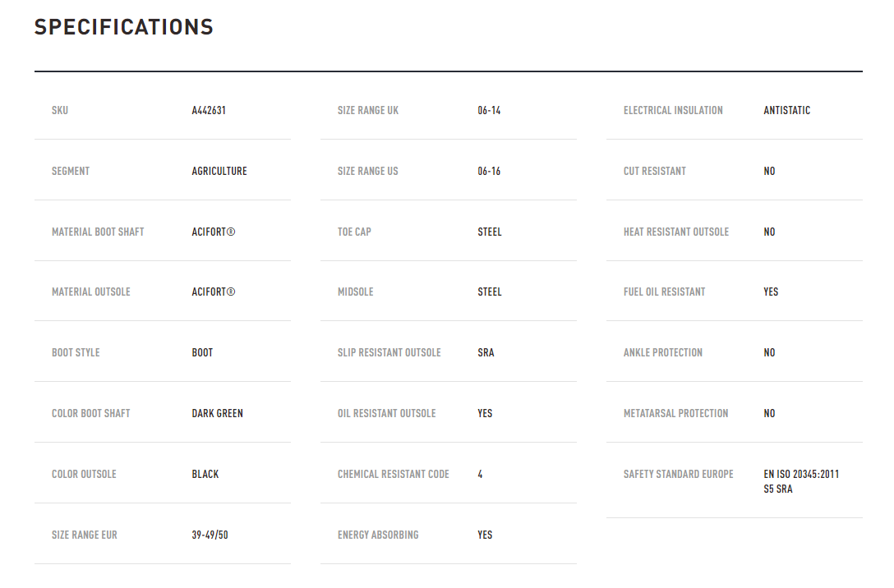Viewport: 894px width, 588px height.
Task: Select ACIFORT® next to Material Outsole
Action: pos(214,292)
